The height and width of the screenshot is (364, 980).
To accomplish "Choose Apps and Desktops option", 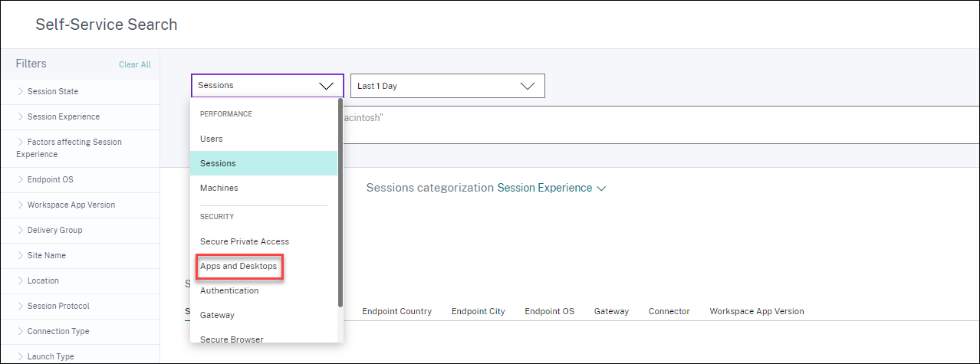I will [238, 266].
